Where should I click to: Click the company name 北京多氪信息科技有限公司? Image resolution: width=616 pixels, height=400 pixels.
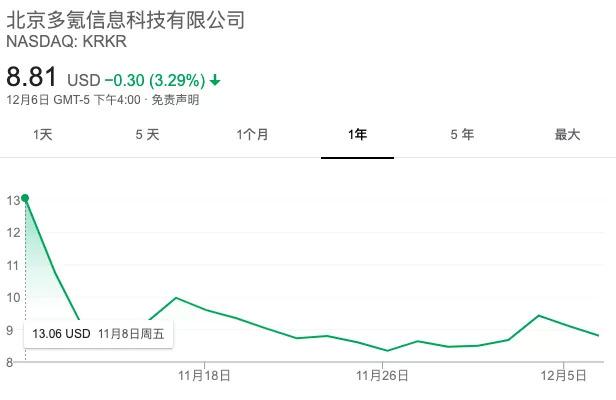tap(125, 21)
